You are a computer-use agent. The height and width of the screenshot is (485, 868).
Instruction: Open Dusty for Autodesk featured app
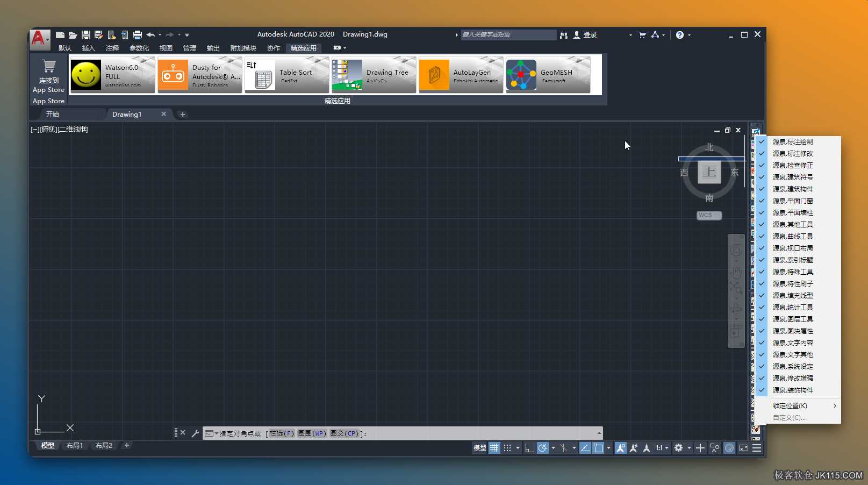[199, 75]
